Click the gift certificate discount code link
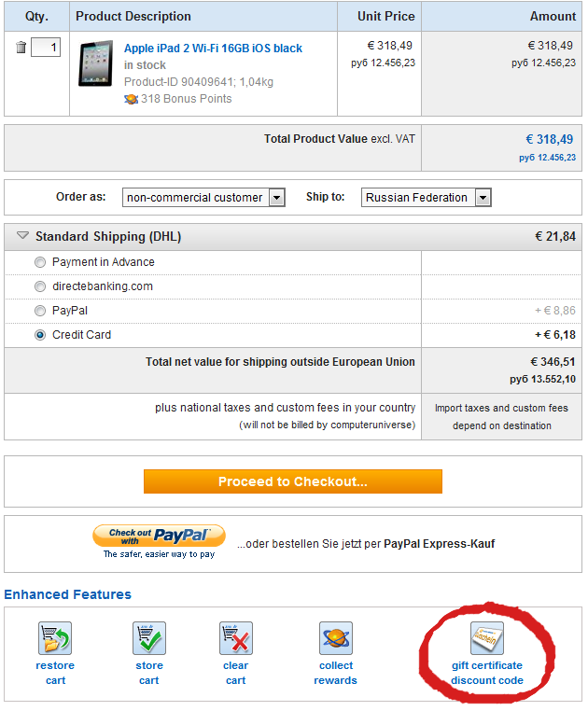Viewport: 588px width, 711px height. (487, 673)
